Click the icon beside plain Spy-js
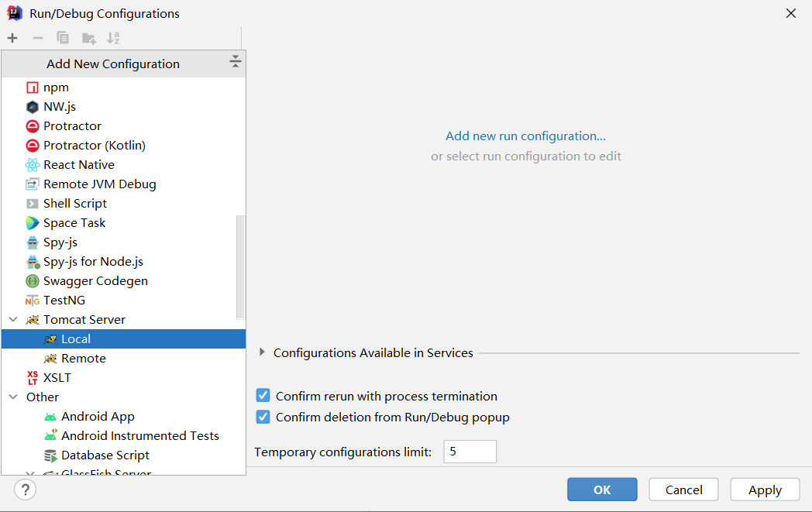 (32, 242)
